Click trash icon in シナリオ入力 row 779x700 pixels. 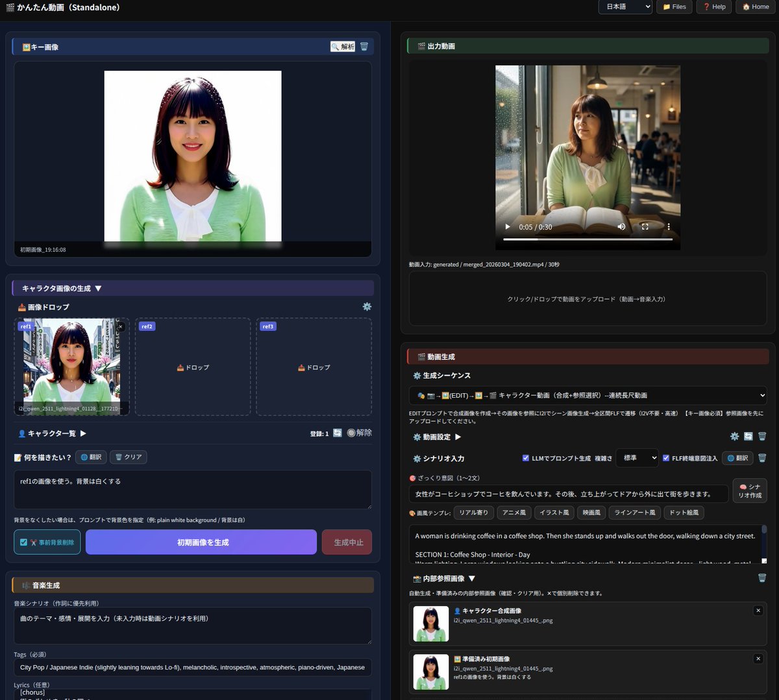pos(762,458)
